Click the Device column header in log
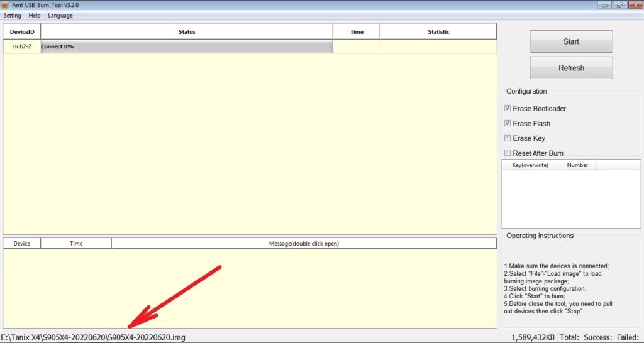The width and height of the screenshot is (644, 343). coord(22,243)
